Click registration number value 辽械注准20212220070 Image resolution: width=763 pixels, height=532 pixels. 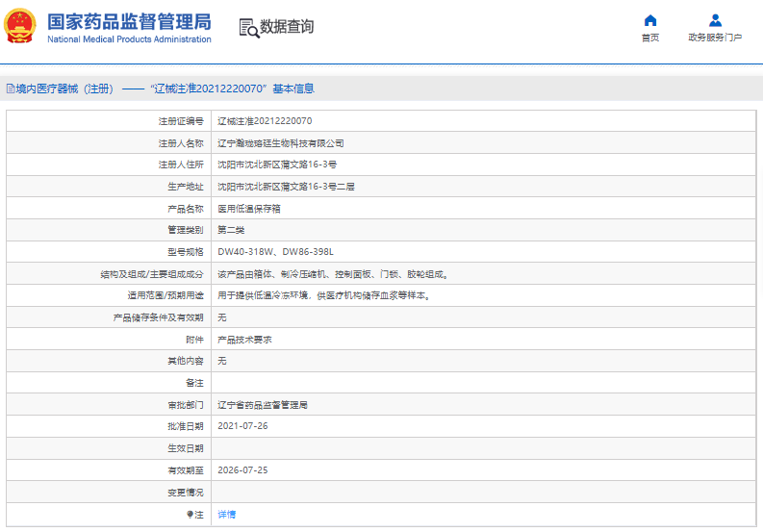pos(265,121)
